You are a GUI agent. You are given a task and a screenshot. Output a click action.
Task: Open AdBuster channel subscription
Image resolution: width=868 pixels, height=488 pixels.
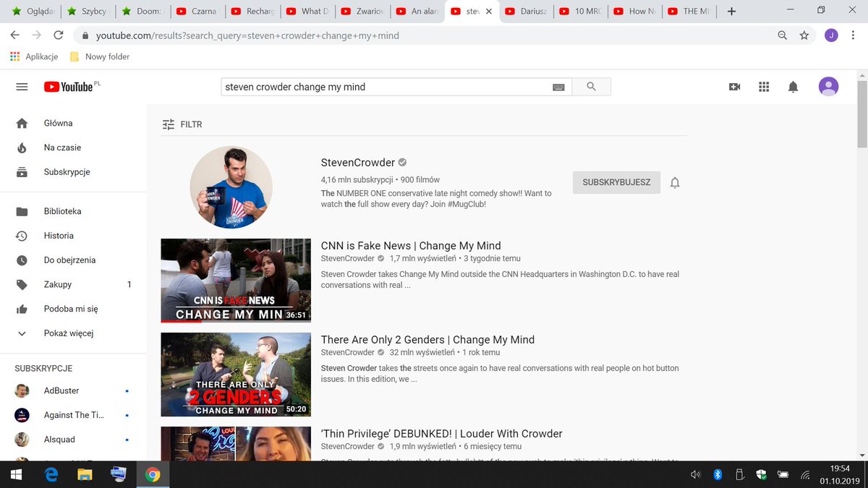[x=73, y=390]
